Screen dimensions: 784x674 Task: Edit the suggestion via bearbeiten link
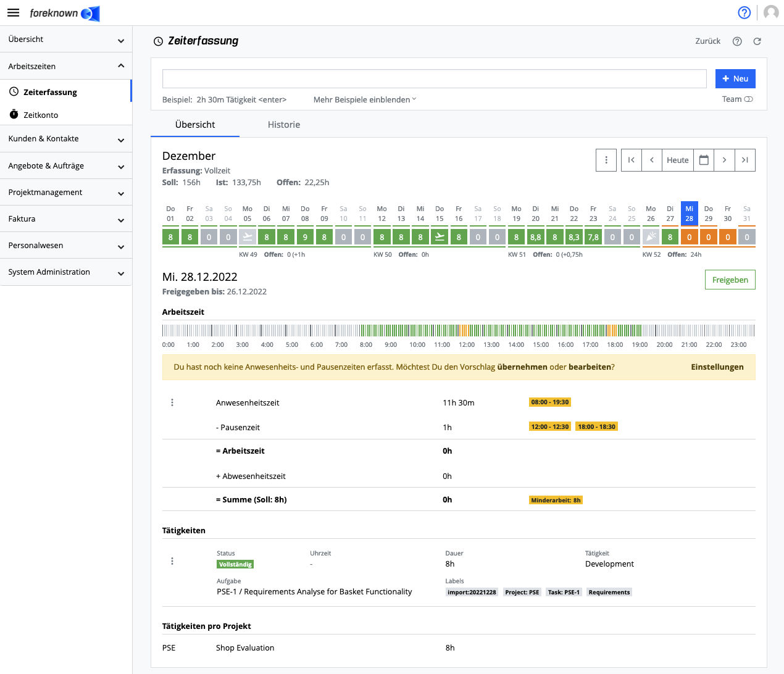pyautogui.click(x=590, y=367)
